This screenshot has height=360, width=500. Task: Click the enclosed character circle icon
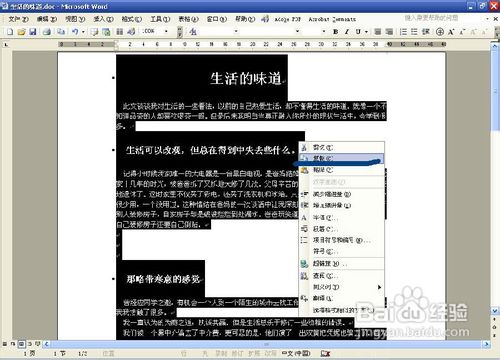click(440, 32)
